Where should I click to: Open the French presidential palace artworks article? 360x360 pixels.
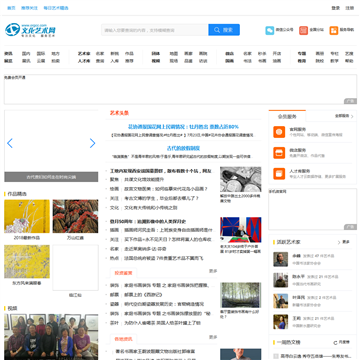point(163,258)
